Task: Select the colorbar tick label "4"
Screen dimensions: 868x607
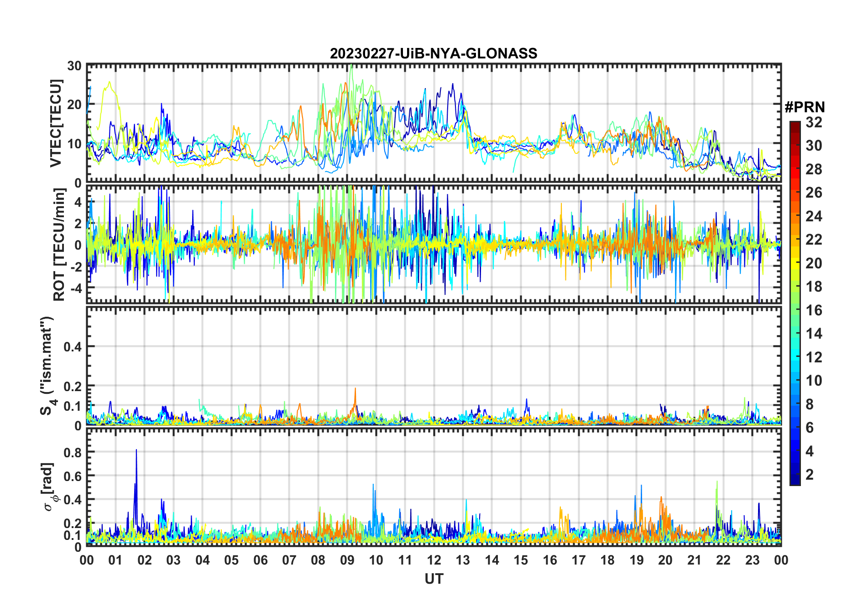Action: (x=810, y=451)
